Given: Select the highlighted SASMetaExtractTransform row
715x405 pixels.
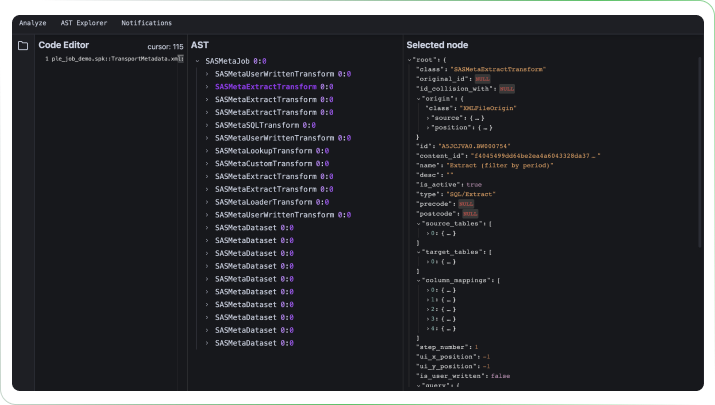Looking at the screenshot, I should [274, 87].
